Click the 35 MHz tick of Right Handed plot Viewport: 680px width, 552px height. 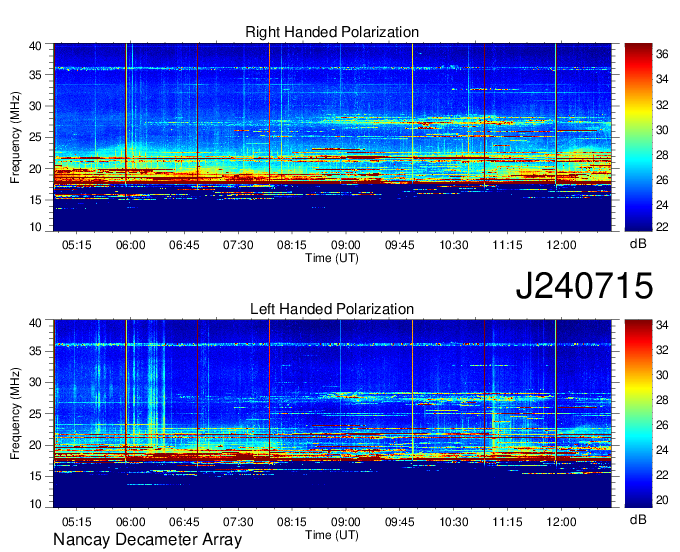point(35,75)
